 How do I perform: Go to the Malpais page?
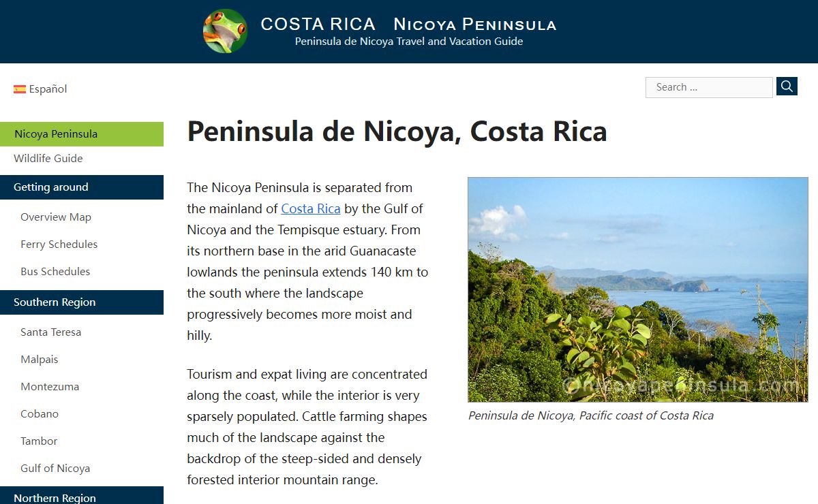coord(40,360)
